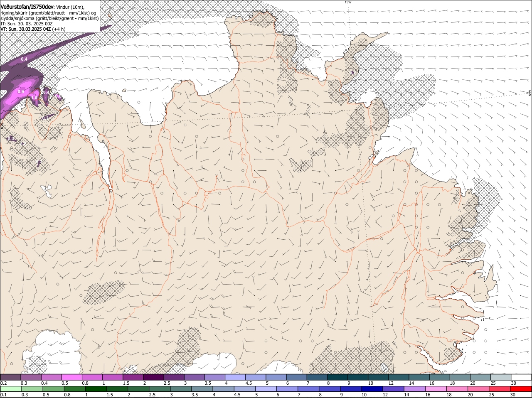Pick the lower legend swatch above the 25 label
This screenshot has width=532, height=398.
tap(500, 389)
